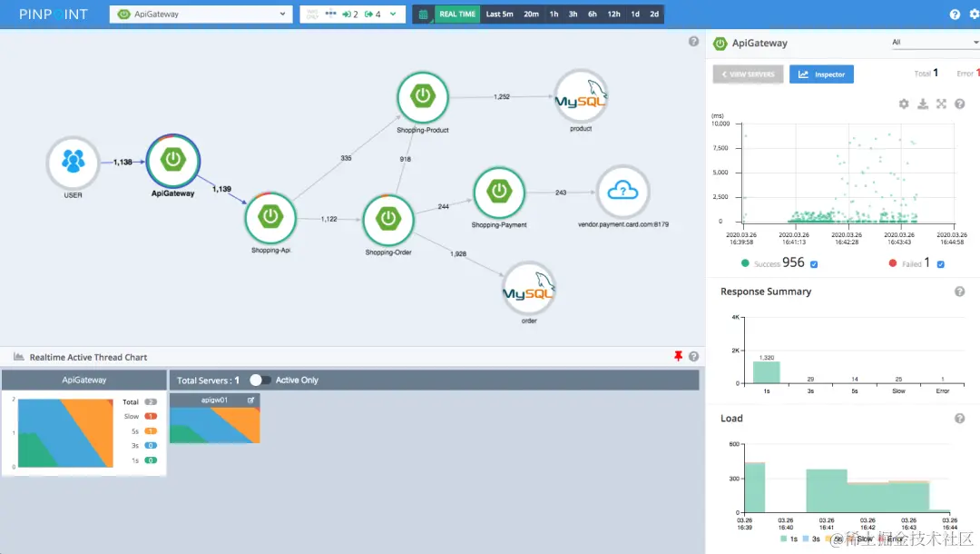Viewport: 980px width, 554px height.
Task: Open the scatter chart help icon
Action: 960,104
